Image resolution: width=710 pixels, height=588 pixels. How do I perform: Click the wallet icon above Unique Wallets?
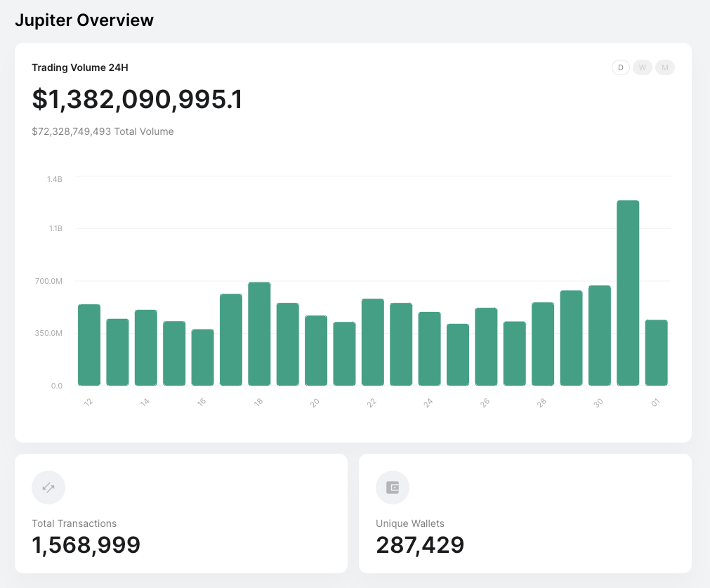[392, 487]
